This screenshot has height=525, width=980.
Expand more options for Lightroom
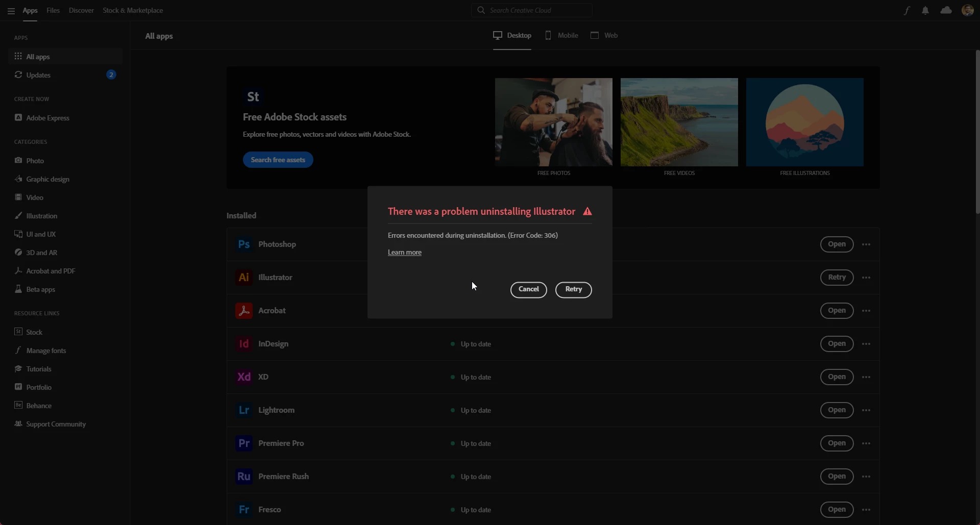[866, 410]
